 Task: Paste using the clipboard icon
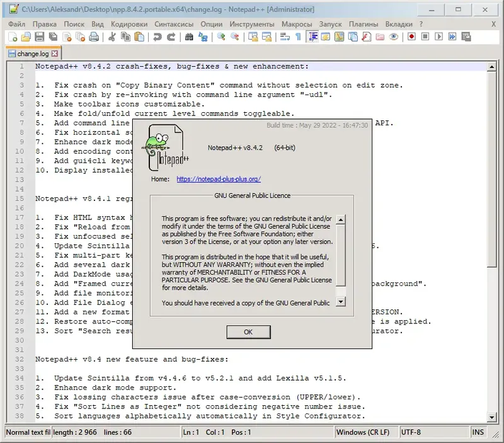click(x=139, y=37)
